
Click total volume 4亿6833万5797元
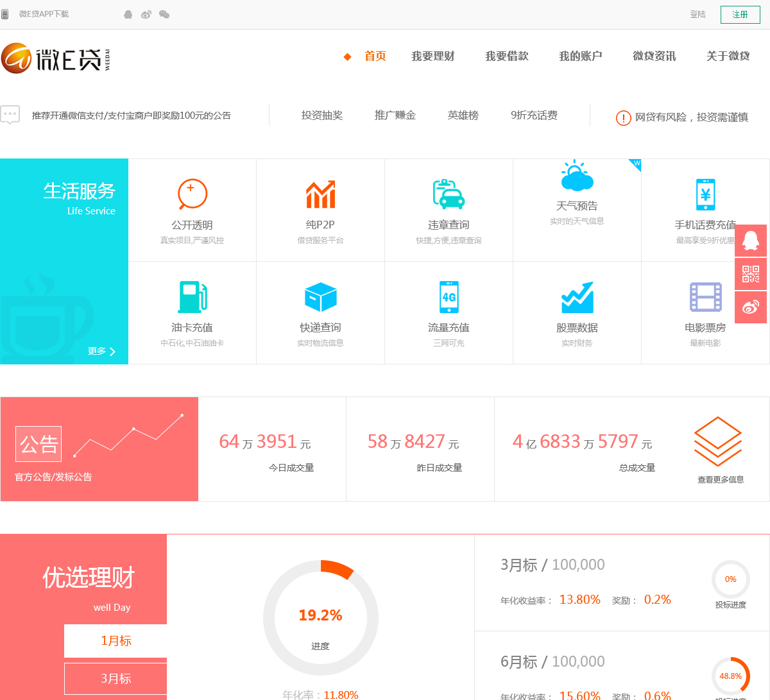click(x=583, y=441)
